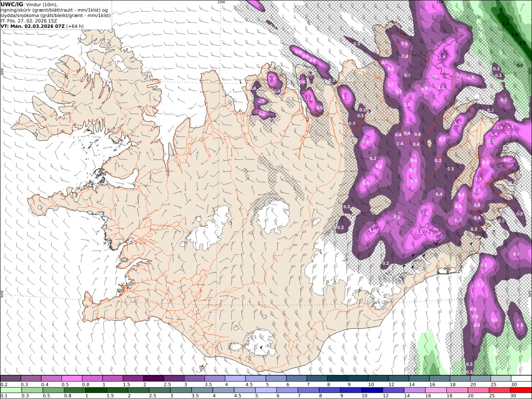Click the 'rigning/skúrir' legend description line

point(54,10)
